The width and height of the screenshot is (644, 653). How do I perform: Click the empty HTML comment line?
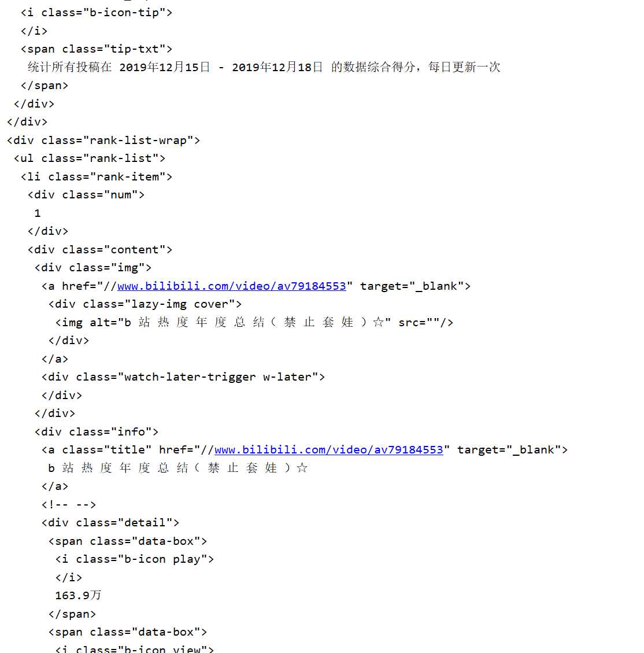click(69, 505)
